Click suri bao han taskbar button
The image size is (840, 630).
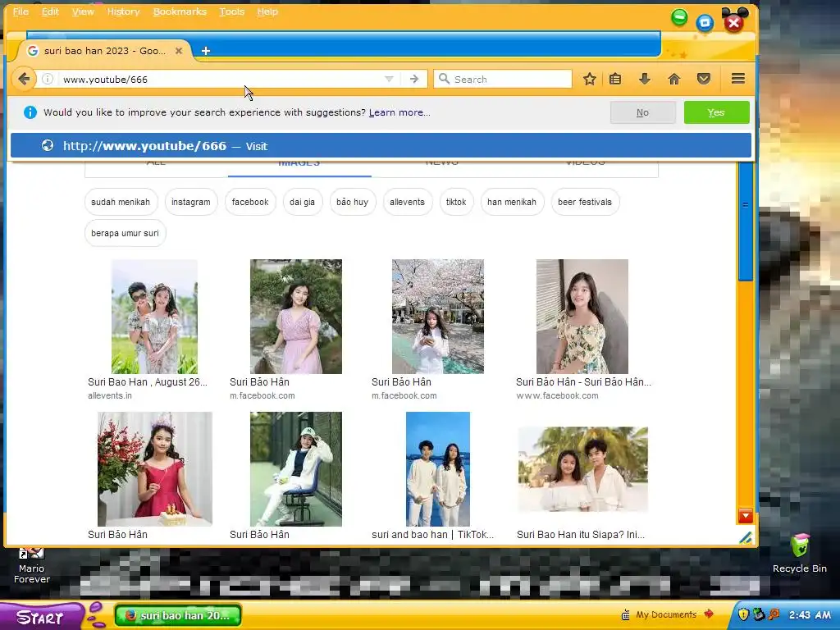pos(178,615)
